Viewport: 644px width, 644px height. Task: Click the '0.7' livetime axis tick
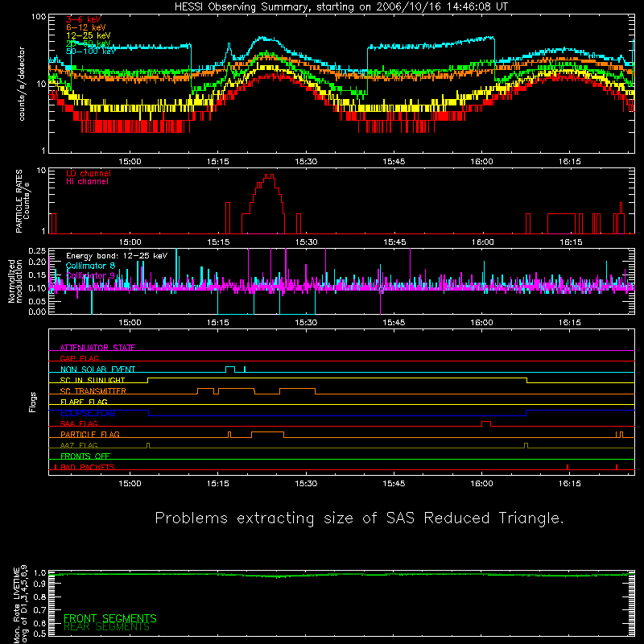point(39,610)
